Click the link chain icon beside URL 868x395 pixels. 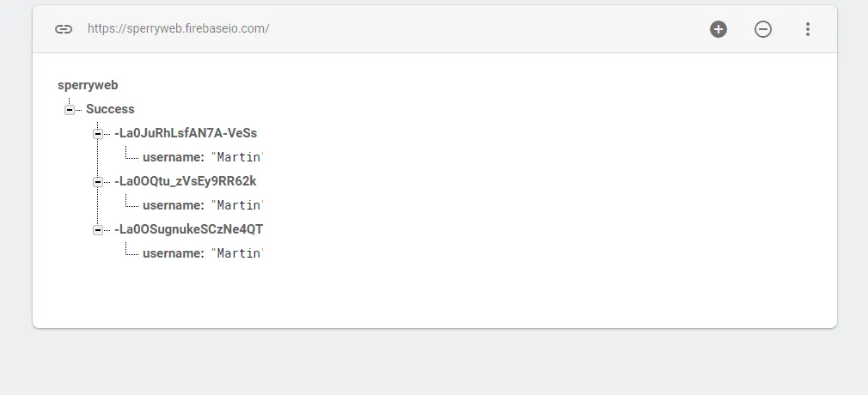click(x=64, y=28)
